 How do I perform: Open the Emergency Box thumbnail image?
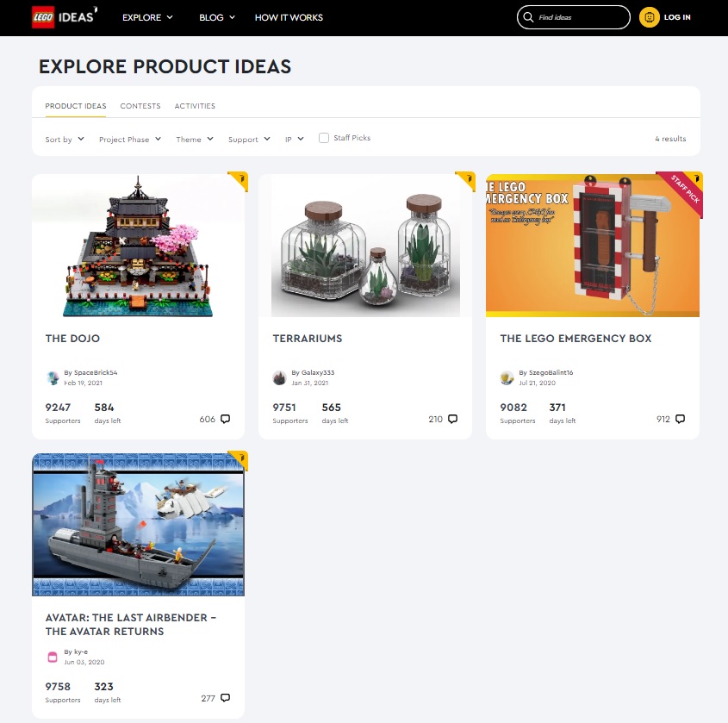593,246
